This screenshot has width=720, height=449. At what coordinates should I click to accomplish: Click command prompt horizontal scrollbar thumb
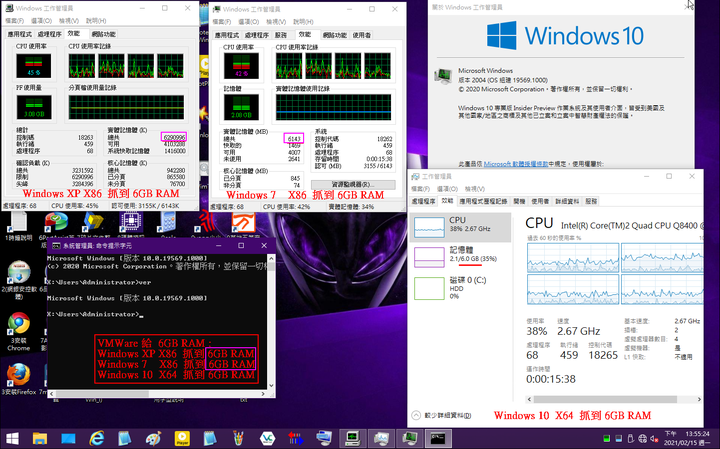pos(102,394)
